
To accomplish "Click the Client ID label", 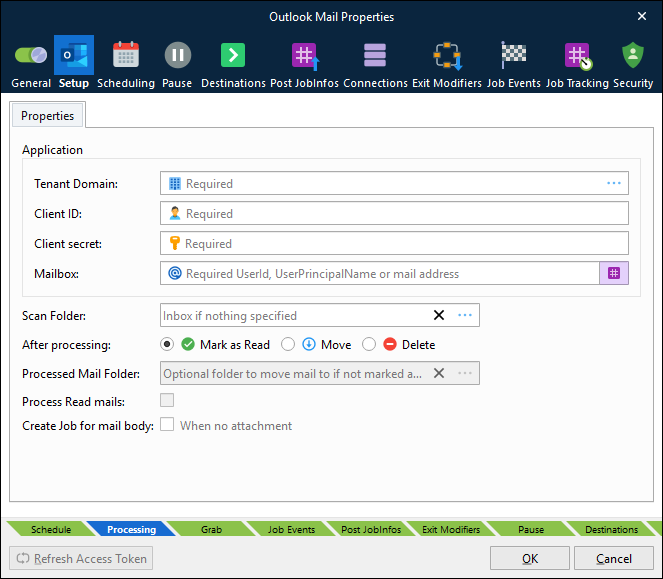I will [x=58, y=214].
